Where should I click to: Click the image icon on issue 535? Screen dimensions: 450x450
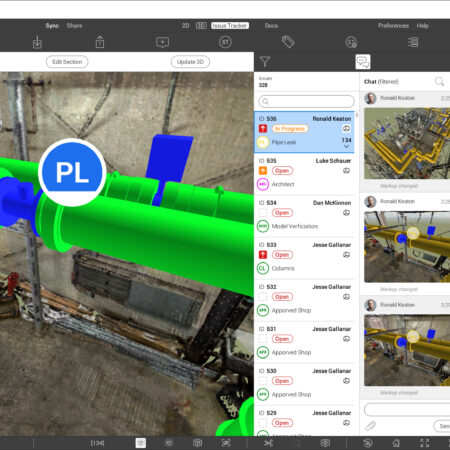346,171
